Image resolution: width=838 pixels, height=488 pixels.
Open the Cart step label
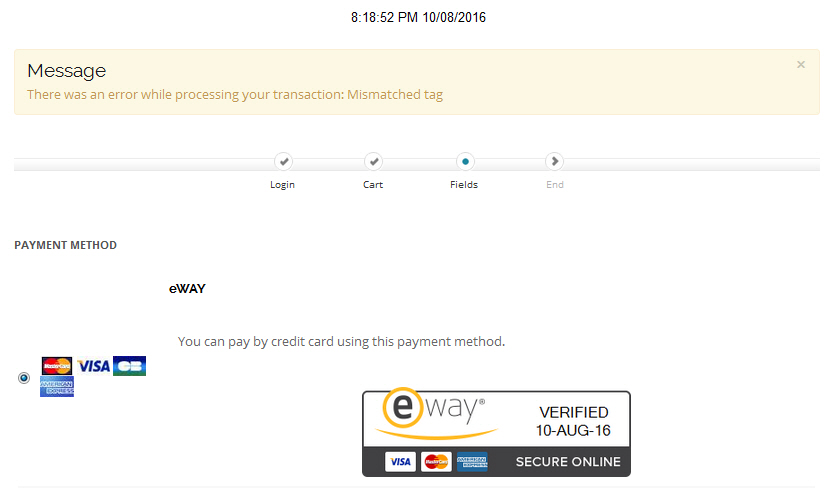[373, 184]
